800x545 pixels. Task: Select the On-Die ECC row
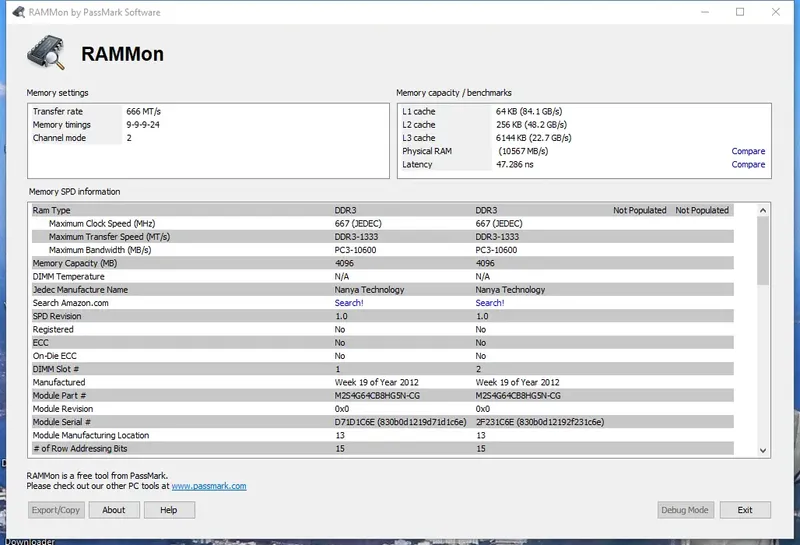383,356
